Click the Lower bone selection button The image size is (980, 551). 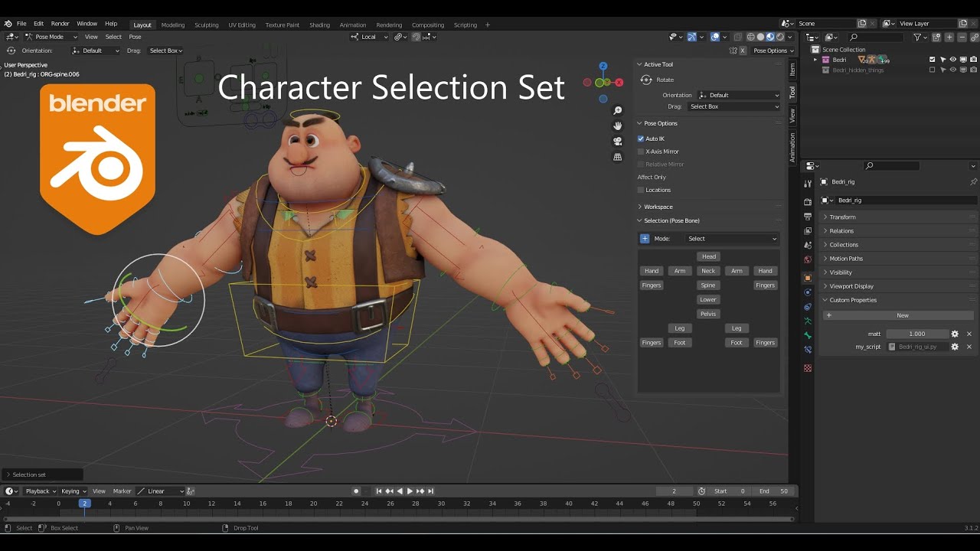pyautogui.click(x=708, y=300)
